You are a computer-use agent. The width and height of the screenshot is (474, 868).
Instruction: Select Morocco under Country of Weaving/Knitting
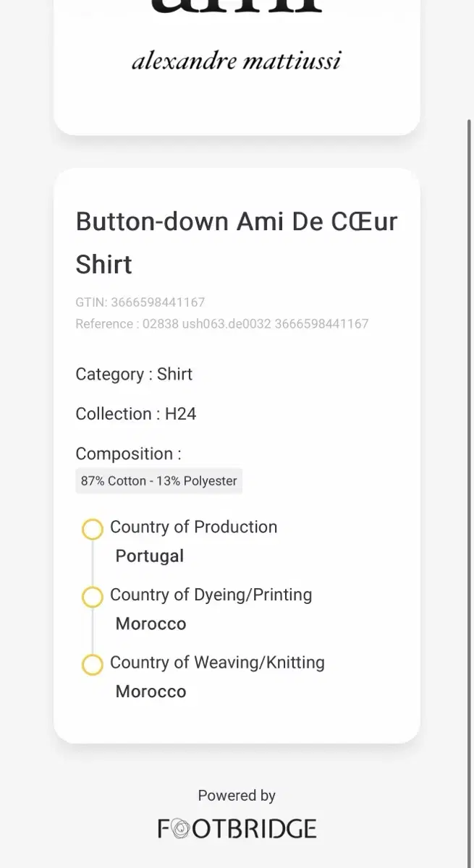tap(151, 692)
